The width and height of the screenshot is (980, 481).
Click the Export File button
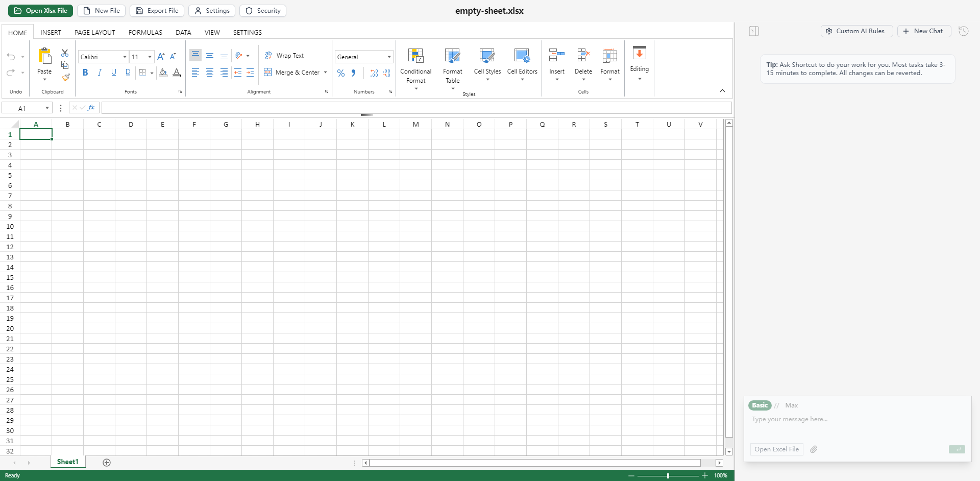tap(157, 11)
